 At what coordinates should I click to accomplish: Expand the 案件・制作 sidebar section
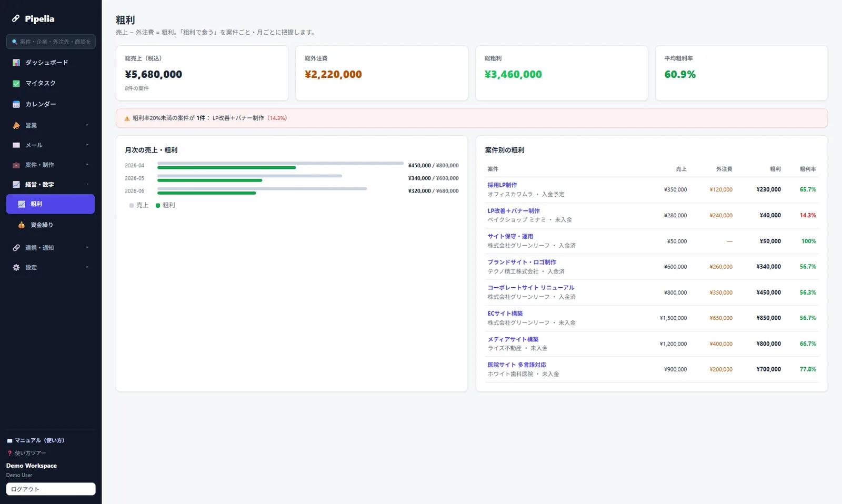tap(51, 165)
